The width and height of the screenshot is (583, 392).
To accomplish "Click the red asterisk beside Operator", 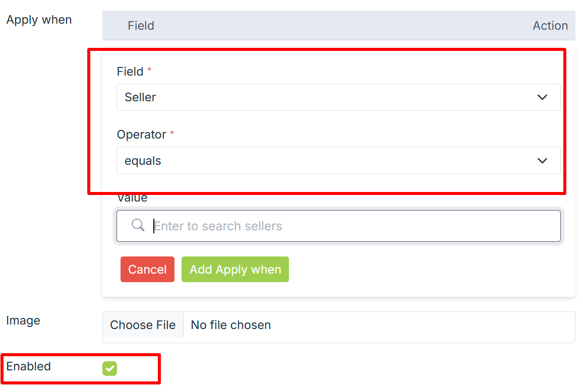I will click(172, 134).
